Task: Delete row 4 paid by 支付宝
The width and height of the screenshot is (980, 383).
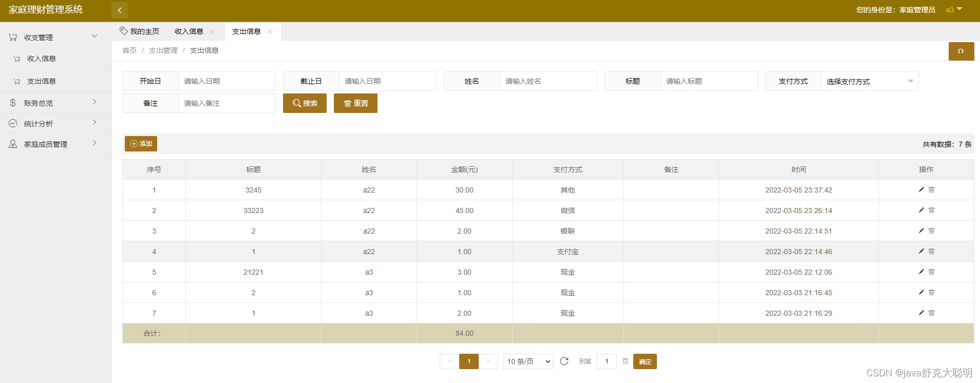Action: pyautogui.click(x=931, y=251)
